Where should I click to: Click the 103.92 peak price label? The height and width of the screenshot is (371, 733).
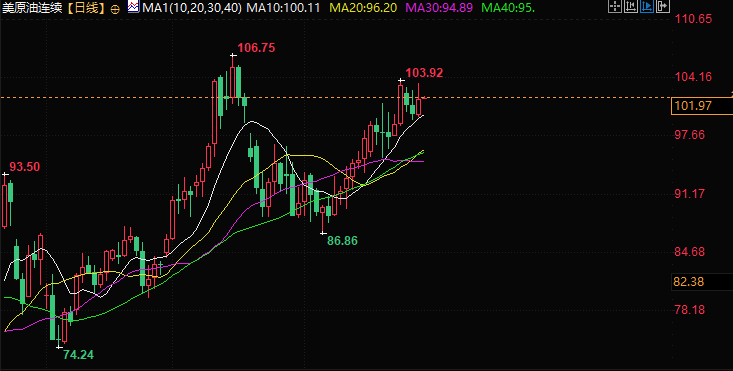[x=424, y=72]
